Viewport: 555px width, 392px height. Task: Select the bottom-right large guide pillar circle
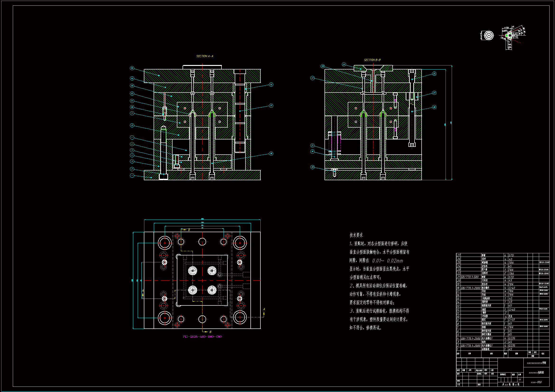pos(240,317)
